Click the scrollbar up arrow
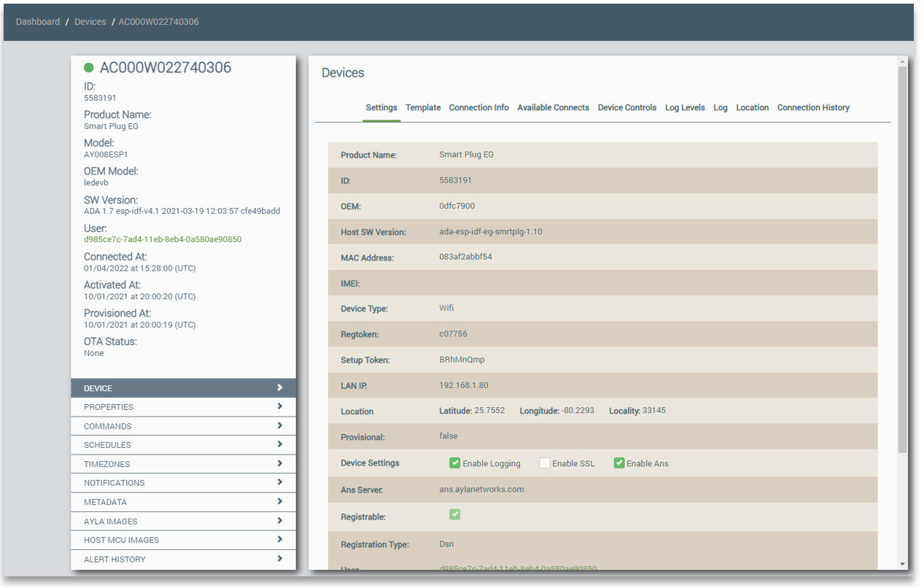Viewport: 924px width, 588px height. [902, 62]
